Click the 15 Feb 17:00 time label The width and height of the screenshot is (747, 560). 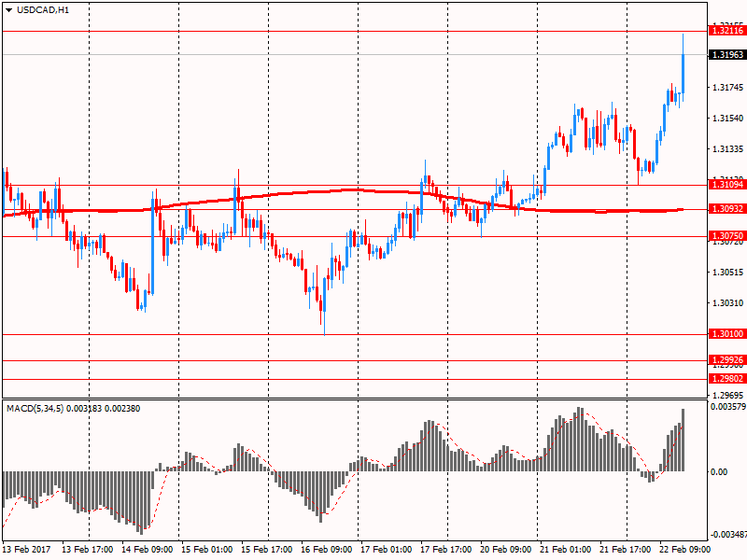pyautogui.click(x=266, y=549)
